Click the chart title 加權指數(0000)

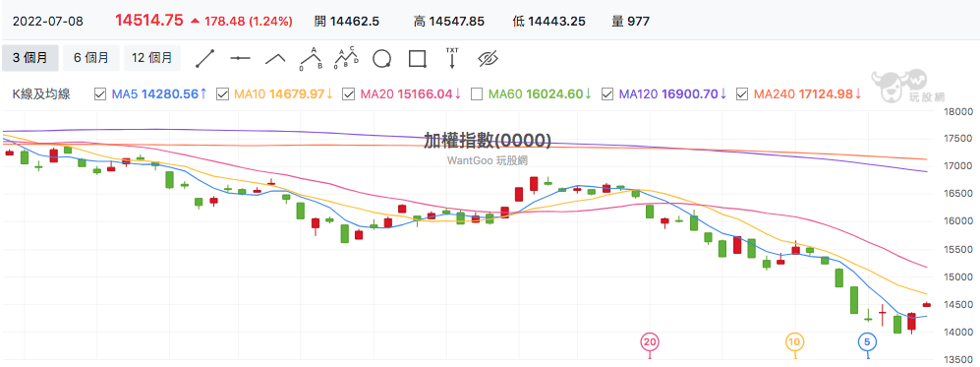[488, 142]
